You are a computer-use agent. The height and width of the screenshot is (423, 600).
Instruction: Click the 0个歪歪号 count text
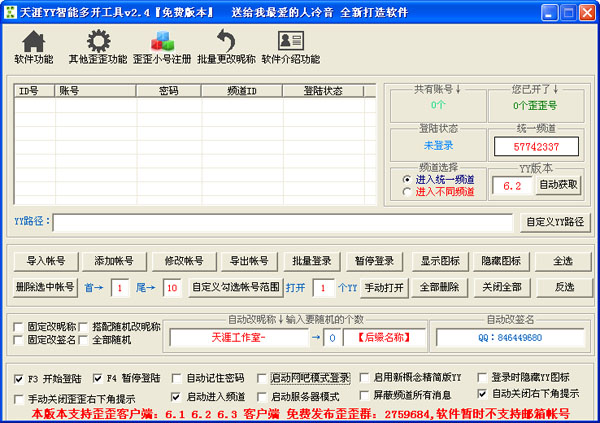click(x=535, y=106)
